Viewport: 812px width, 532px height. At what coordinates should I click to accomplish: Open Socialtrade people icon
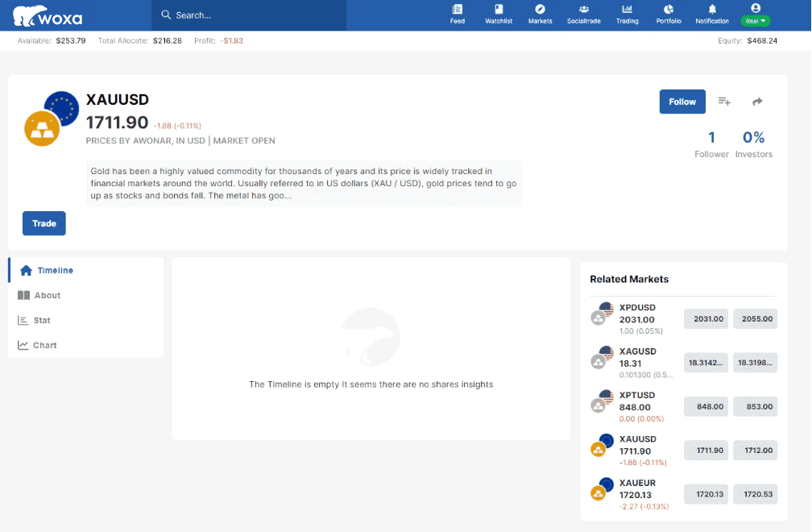(x=583, y=10)
